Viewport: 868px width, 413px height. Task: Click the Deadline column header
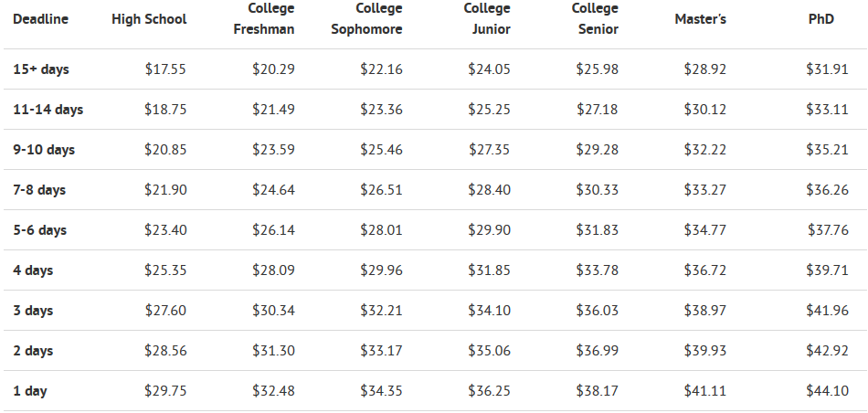click(40, 19)
